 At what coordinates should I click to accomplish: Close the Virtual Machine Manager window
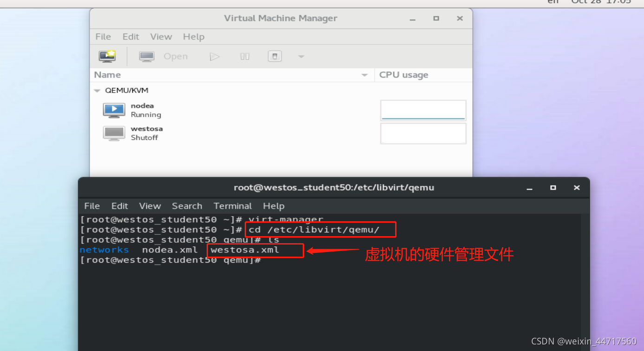tap(460, 19)
